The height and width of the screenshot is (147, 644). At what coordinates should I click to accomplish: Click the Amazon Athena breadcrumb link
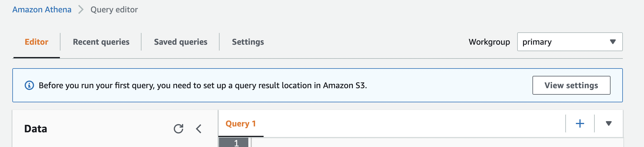pyautogui.click(x=42, y=10)
